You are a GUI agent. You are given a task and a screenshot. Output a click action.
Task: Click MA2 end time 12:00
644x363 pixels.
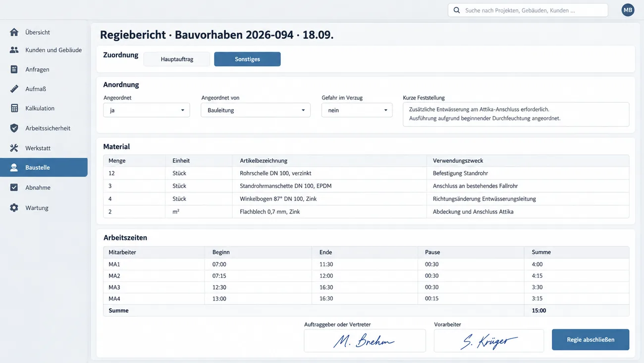point(365,276)
